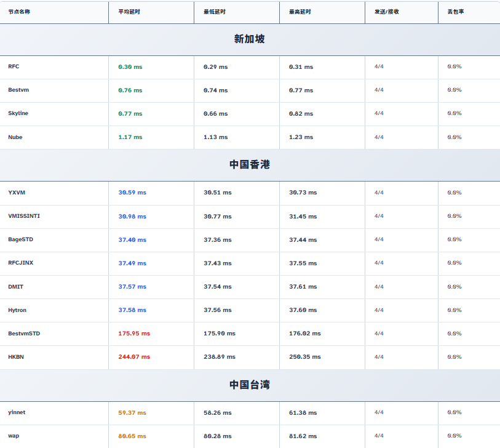Collapse the 中国香港 section header

pyautogui.click(x=250, y=165)
